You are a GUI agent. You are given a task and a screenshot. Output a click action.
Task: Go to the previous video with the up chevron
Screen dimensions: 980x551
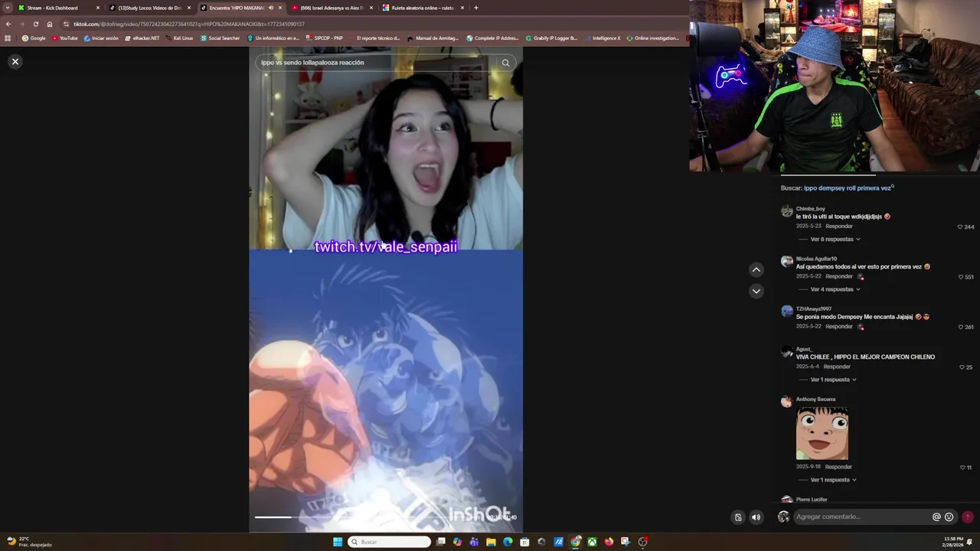point(756,269)
